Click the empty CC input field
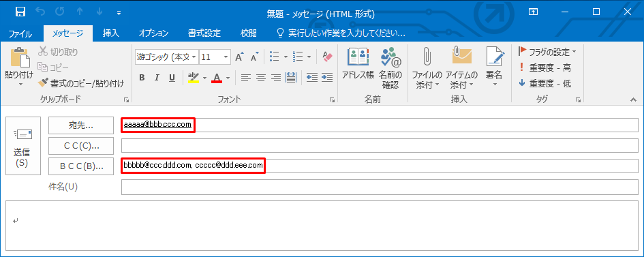644x257 pixels. click(380, 145)
